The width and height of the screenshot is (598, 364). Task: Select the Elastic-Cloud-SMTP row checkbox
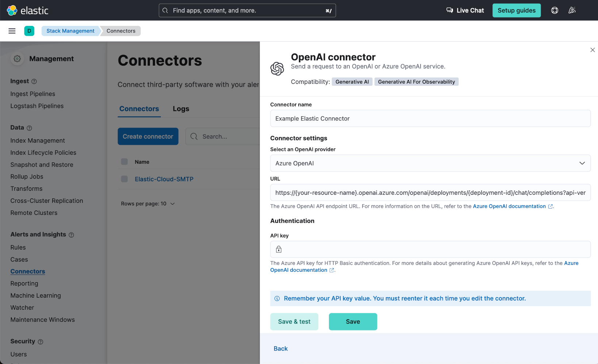click(124, 179)
